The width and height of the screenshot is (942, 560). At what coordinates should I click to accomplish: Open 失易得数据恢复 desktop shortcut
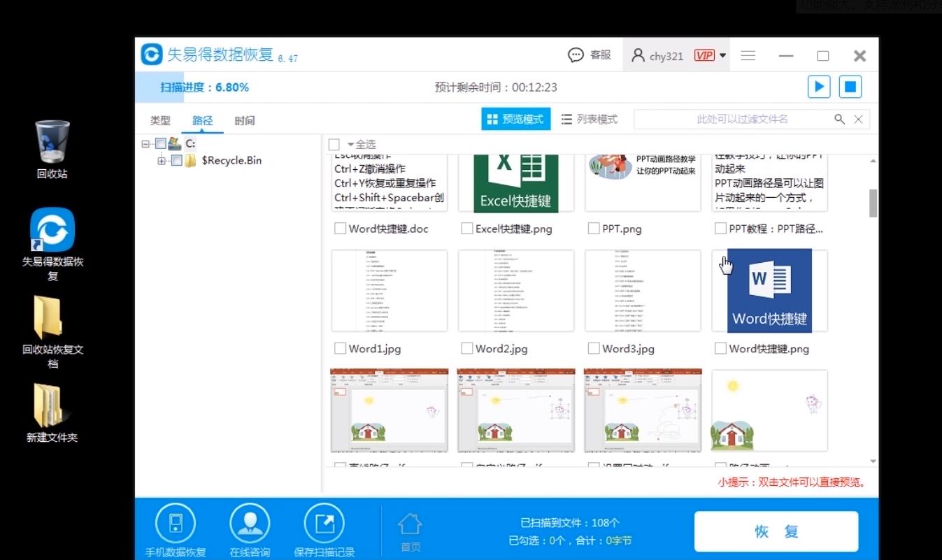[52, 244]
